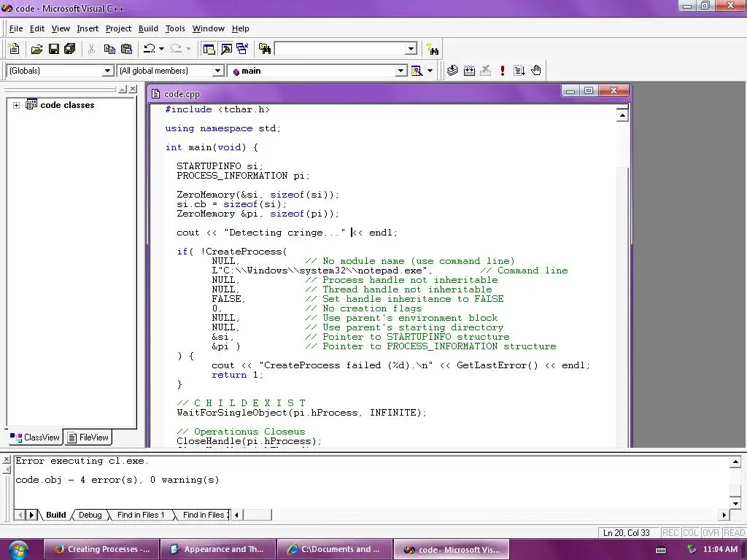Select the code classes tree item
This screenshot has width=747, height=560.
coord(67,105)
